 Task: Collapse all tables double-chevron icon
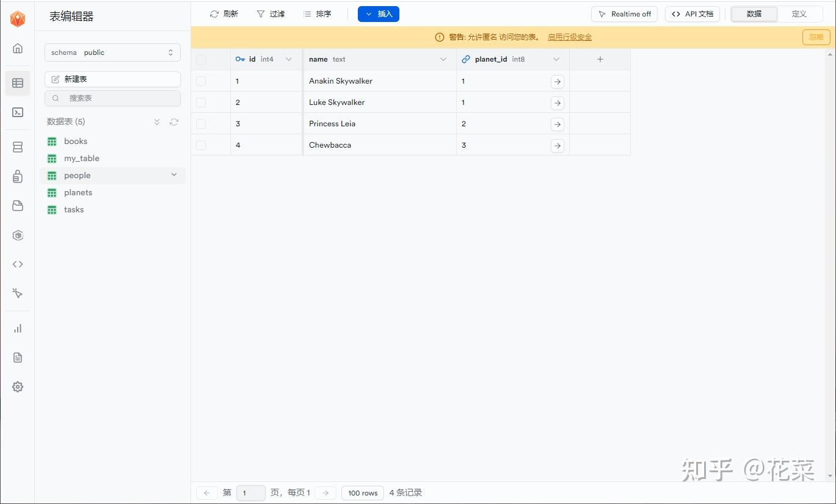(157, 122)
